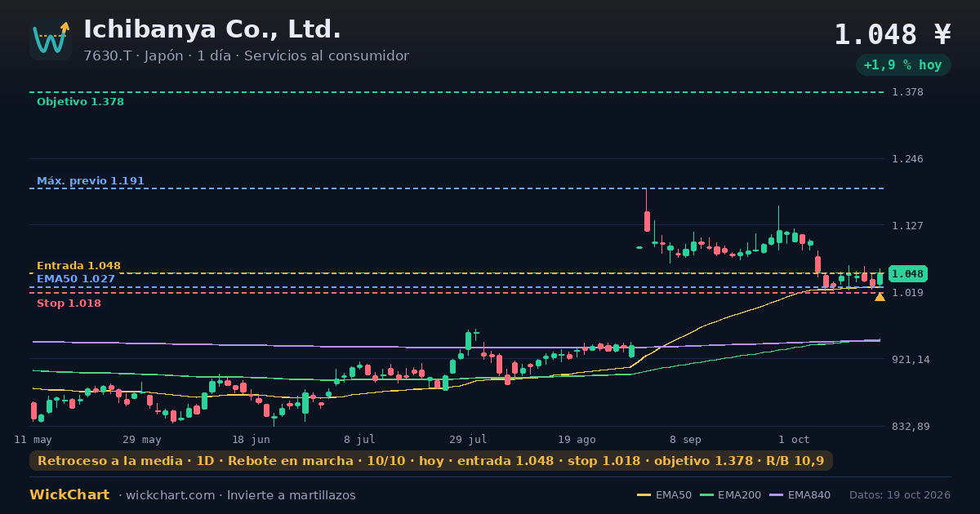Viewport: 980px width, 514px height.
Task: Click the orange triangle signal marker
Action: point(880,297)
